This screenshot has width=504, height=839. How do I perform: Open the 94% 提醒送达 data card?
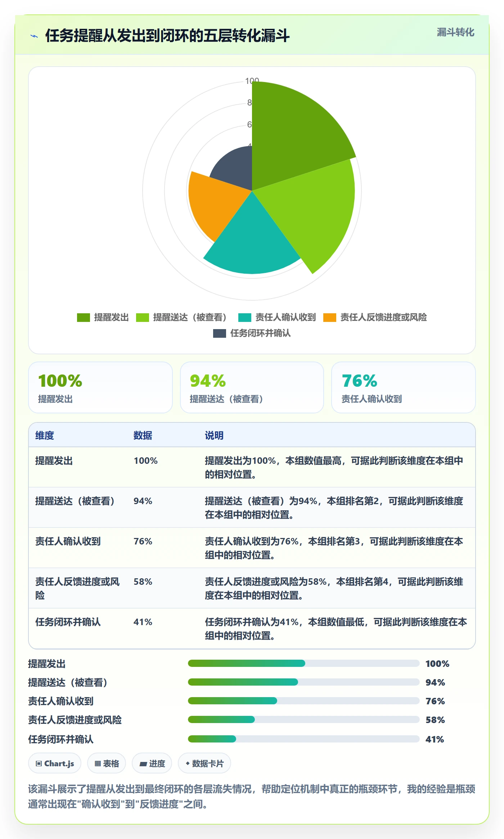[x=252, y=387]
